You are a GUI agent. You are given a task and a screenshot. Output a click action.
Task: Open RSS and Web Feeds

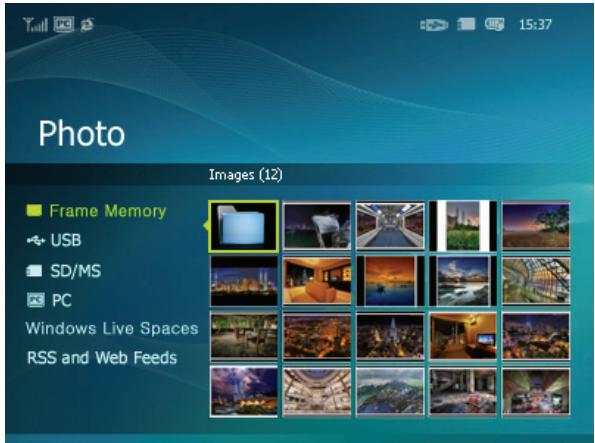pos(102,358)
